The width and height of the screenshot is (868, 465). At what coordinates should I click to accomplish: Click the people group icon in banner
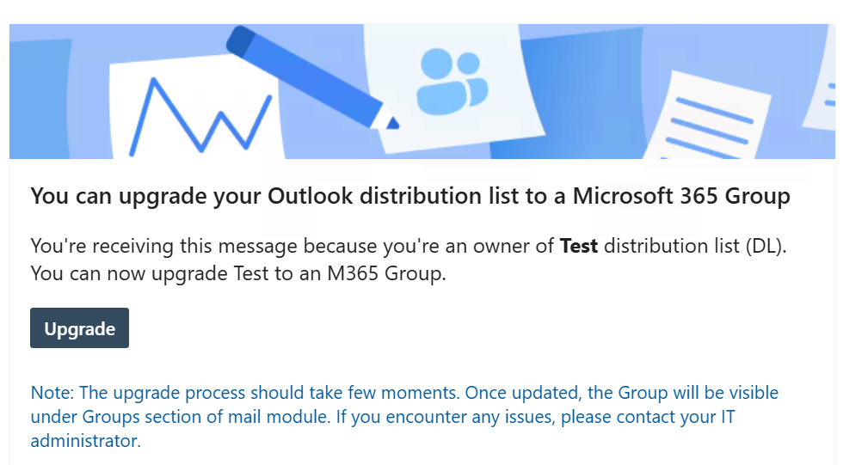452,82
